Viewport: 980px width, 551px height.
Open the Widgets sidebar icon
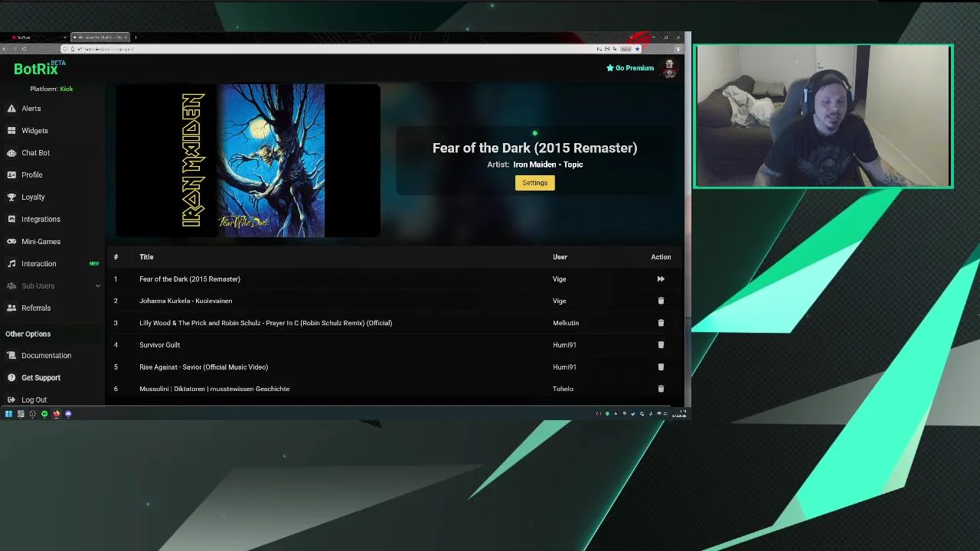[x=11, y=131]
